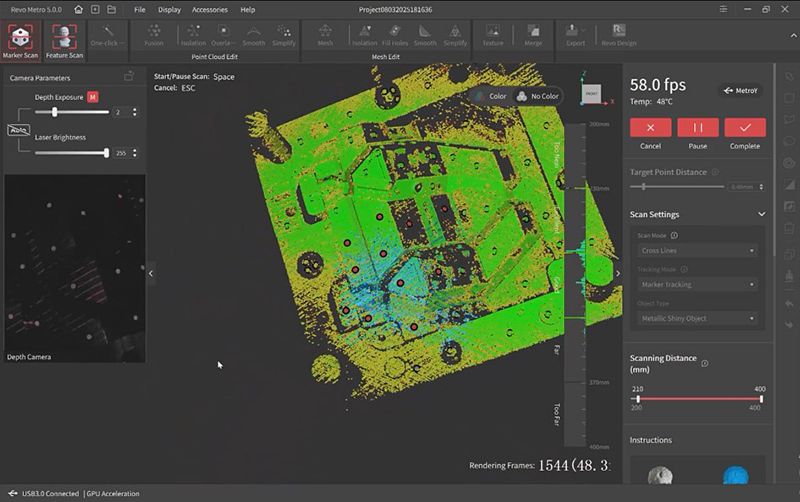
Task: Collapse the Scan Settings section
Action: pos(761,214)
